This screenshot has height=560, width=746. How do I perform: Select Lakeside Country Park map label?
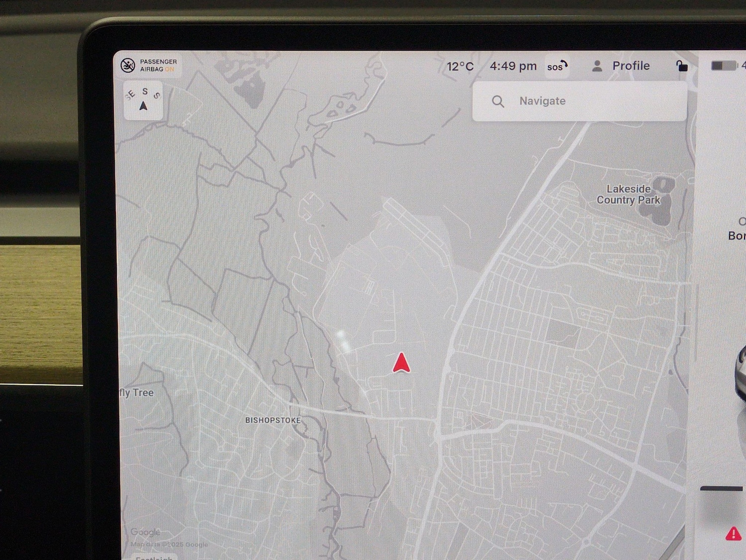click(628, 194)
